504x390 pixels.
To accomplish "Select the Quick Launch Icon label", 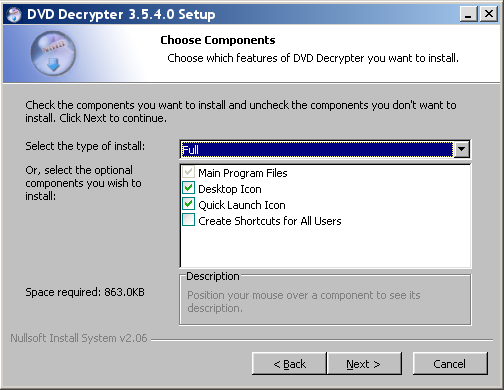I will pyautogui.click(x=242, y=205).
